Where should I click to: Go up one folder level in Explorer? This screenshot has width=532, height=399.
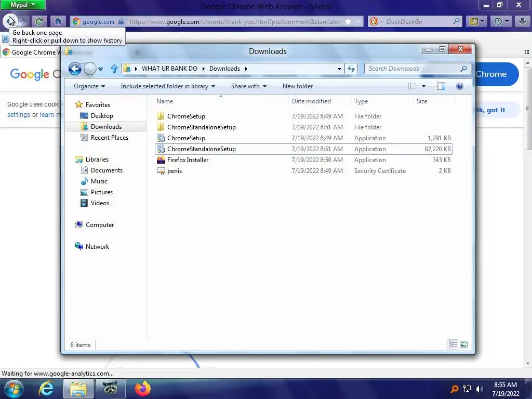pos(114,69)
